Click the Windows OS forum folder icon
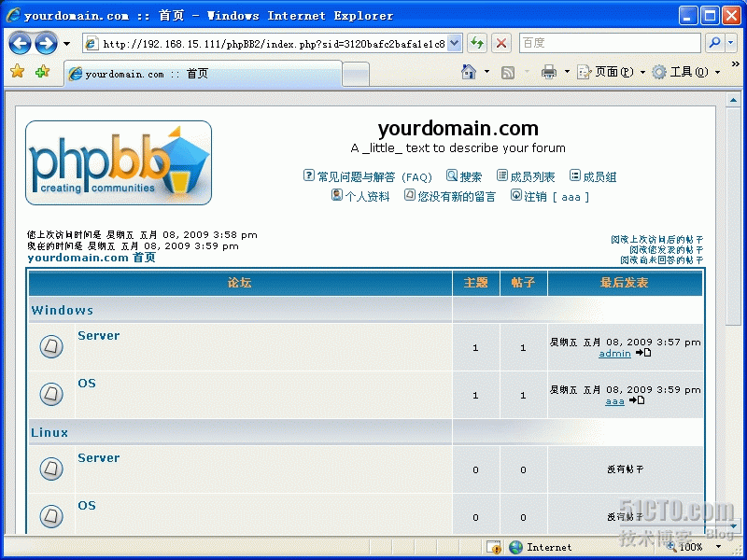747x560 pixels. pos(51,394)
